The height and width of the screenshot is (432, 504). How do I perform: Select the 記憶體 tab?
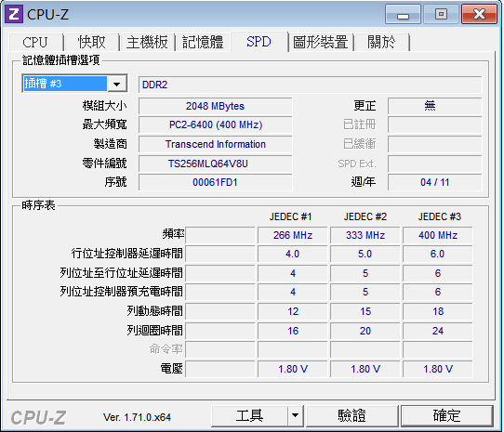click(203, 42)
